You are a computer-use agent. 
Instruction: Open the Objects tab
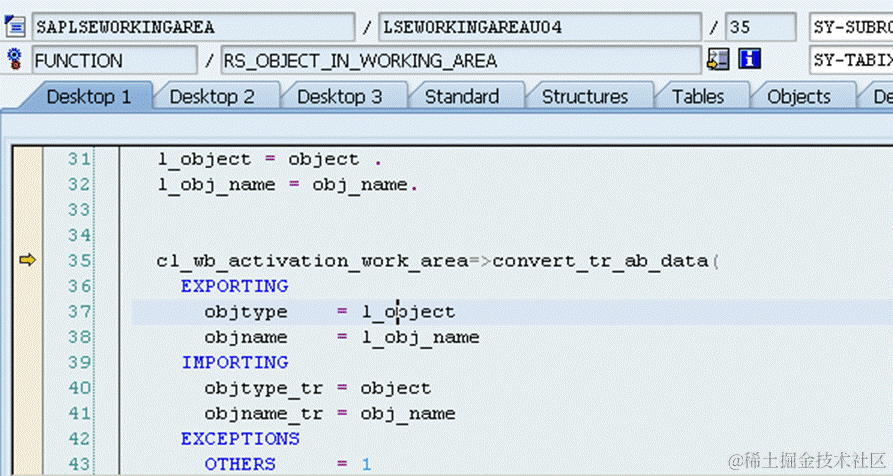coord(798,96)
